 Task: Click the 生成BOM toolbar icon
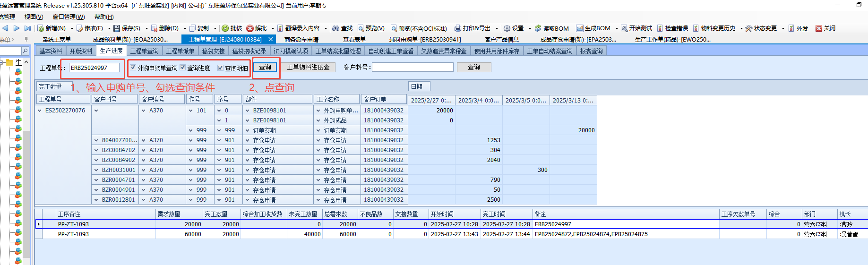[x=579, y=28]
